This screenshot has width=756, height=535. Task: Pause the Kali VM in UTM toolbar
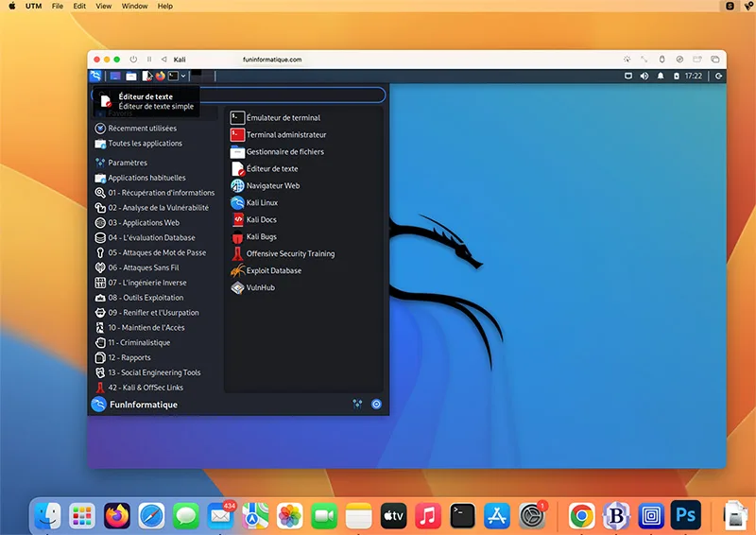point(149,60)
